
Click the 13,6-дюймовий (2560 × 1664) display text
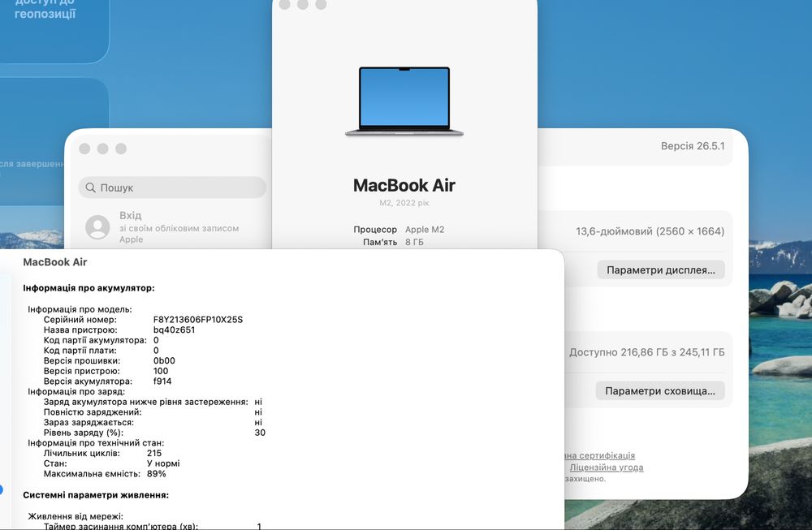(650, 231)
